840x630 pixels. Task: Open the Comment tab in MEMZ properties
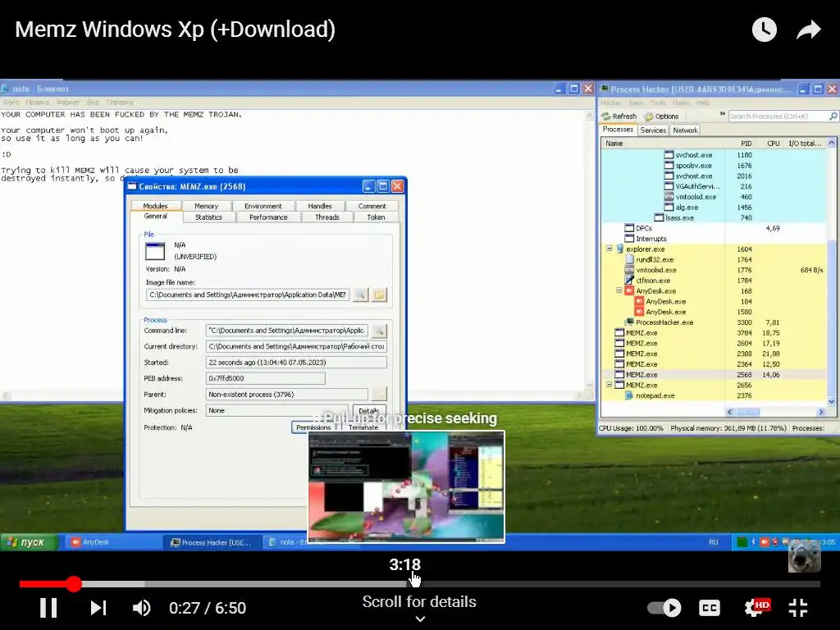[x=372, y=206]
